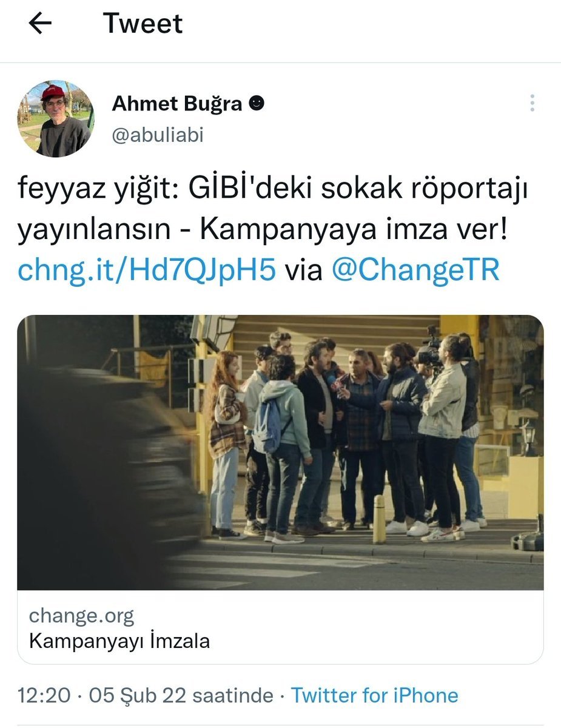Tap the 12:20 timestamp

44,695
